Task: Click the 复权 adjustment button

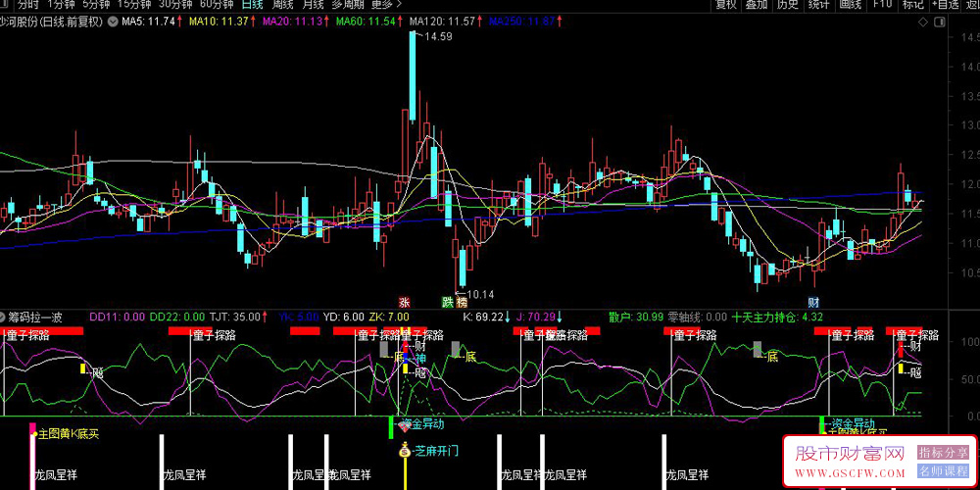Action: pyautogui.click(x=725, y=4)
